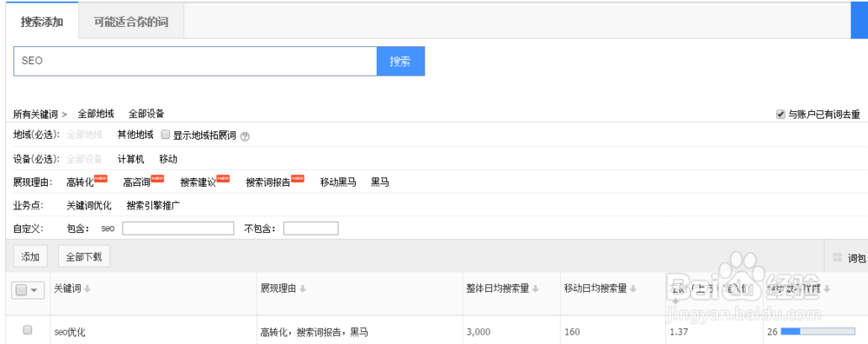This screenshot has height=344, width=868.
Task: Click 全部地域 in the breadcrumb
Action: pos(95,114)
